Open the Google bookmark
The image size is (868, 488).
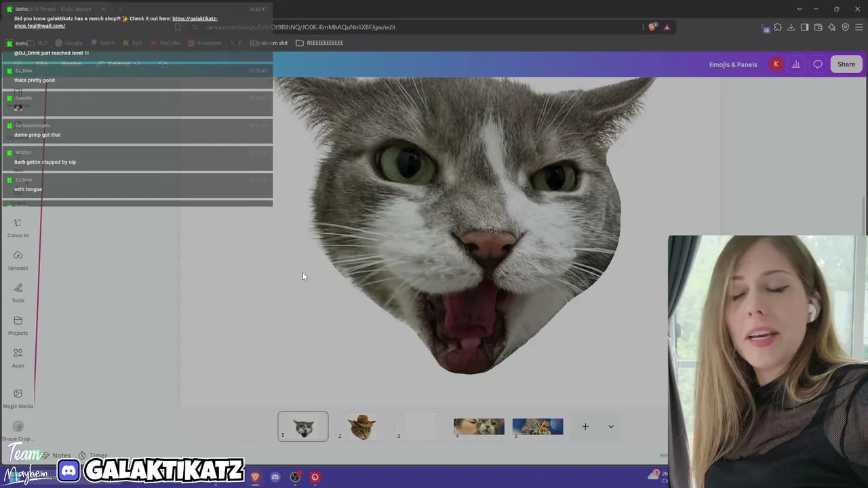69,43
